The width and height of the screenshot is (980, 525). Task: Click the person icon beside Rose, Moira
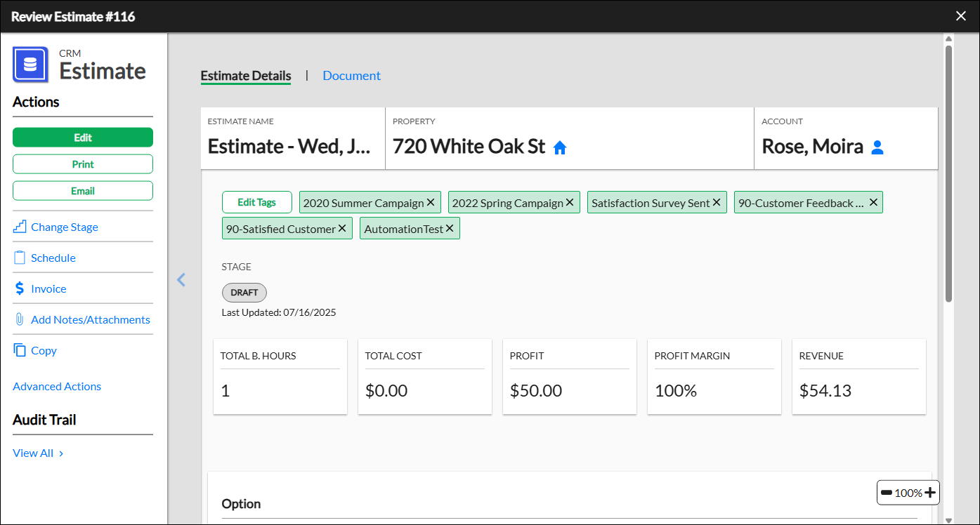point(877,147)
